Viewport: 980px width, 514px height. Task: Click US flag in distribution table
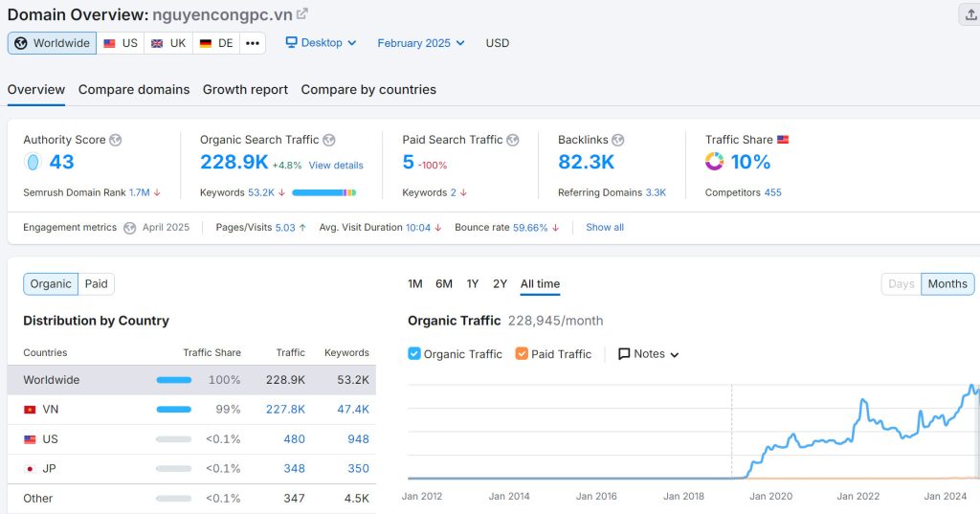click(x=30, y=439)
